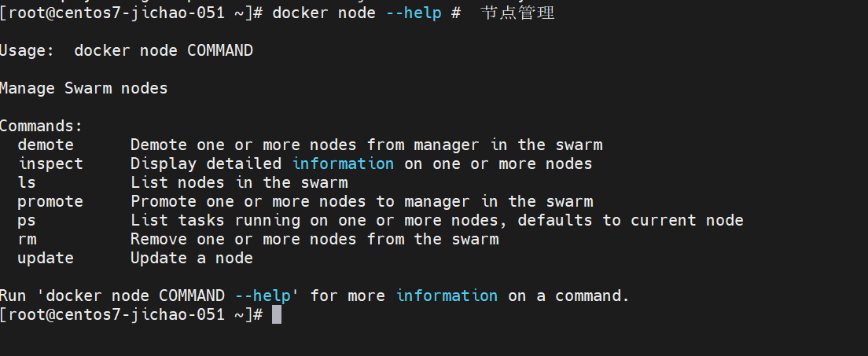Click blue 'information' in the final Run line
The height and width of the screenshot is (356, 868).
point(447,295)
